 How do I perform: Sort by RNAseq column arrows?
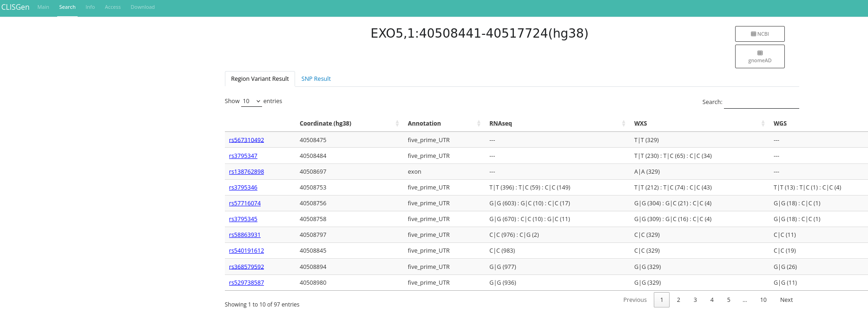[x=623, y=124]
